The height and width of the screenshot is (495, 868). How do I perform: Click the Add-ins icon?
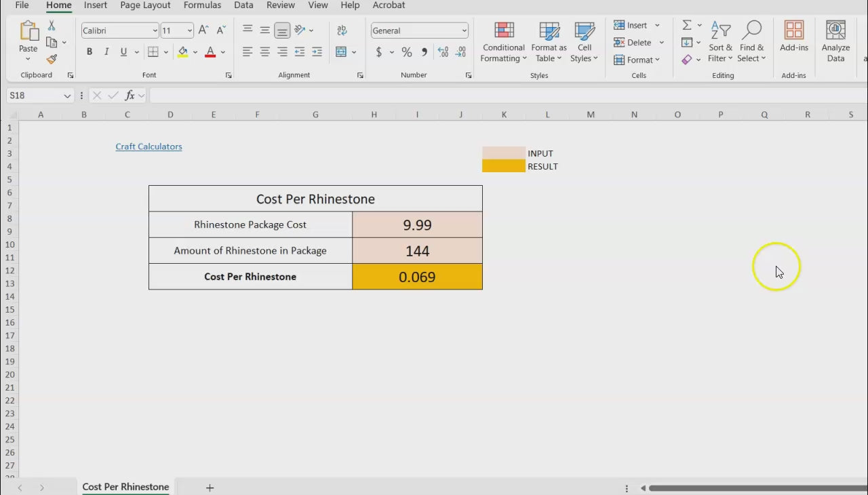pyautogui.click(x=794, y=37)
